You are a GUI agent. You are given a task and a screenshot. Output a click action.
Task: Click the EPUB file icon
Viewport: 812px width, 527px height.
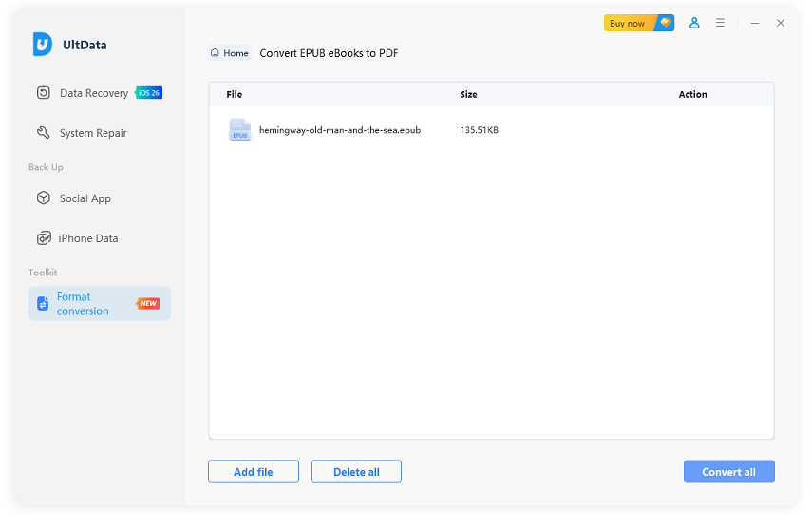tap(239, 129)
